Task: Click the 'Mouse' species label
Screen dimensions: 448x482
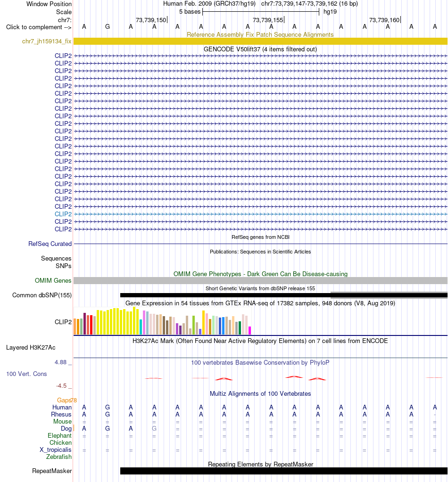Action: 62,421
